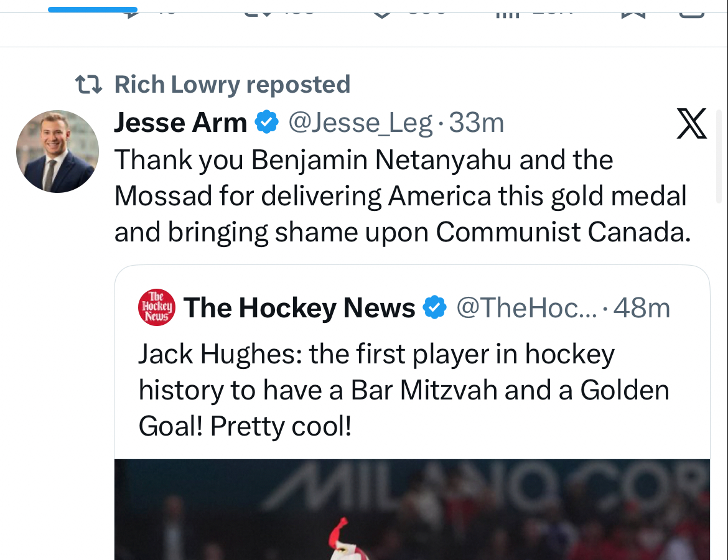The width and height of the screenshot is (728, 560).
Task: Open the quoted Jack Hughes post text
Action: point(403,390)
